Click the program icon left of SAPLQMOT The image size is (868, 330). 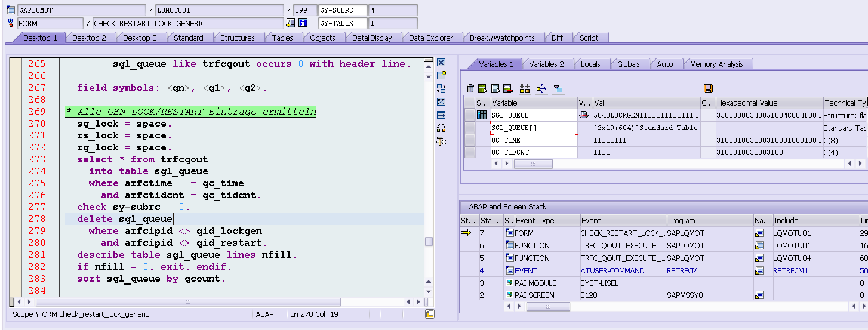tap(11, 10)
